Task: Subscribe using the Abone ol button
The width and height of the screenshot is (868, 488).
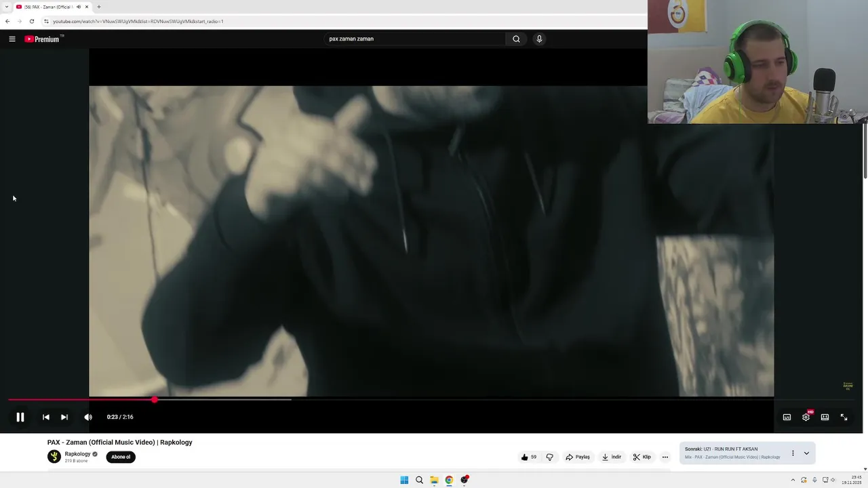Action: tap(121, 457)
